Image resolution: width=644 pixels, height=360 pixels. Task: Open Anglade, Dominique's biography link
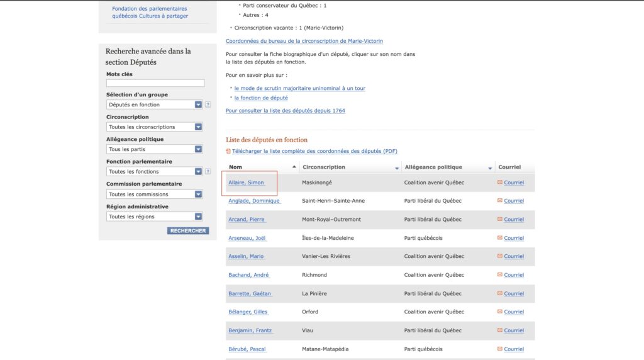pyautogui.click(x=254, y=201)
